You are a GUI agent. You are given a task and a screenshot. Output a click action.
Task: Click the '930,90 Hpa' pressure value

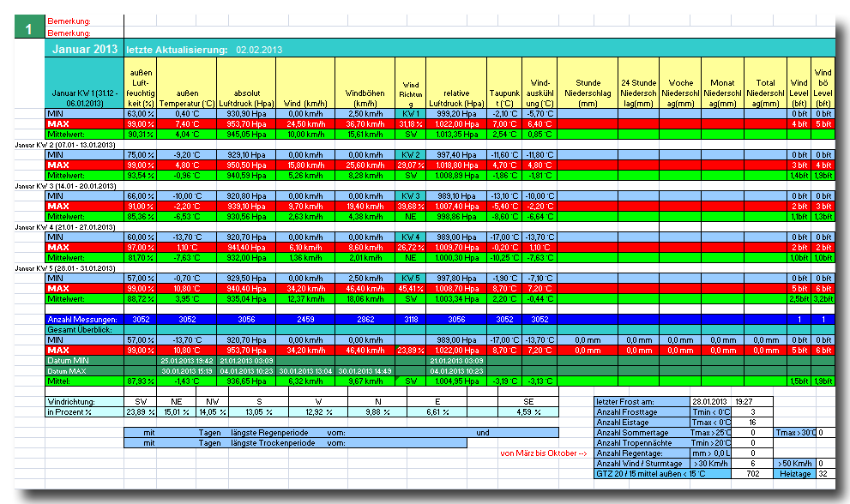point(247,114)
